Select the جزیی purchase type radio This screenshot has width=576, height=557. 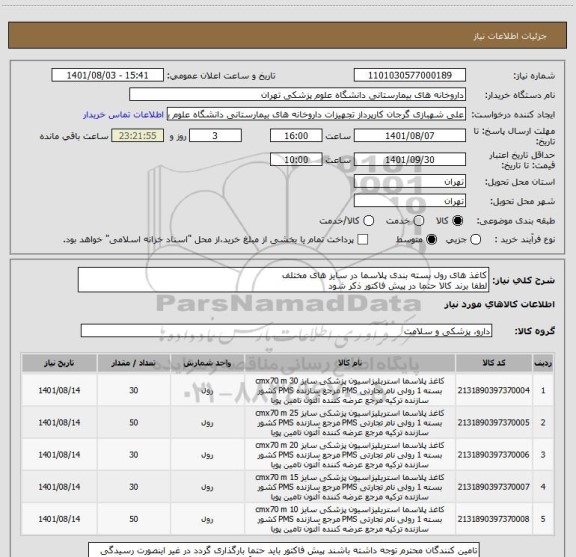pos(475,240)
